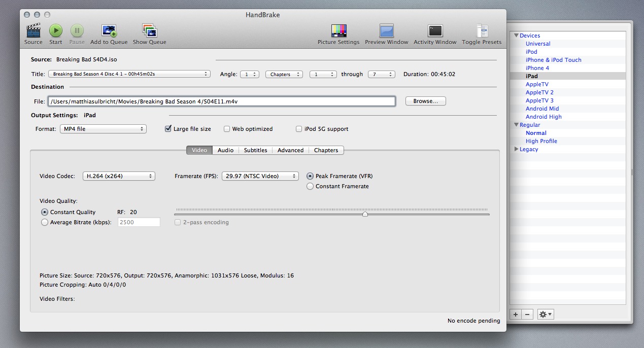Image resolution: width=644 pixels, height=348 pixels.
Task: Select Constant Quality radio button
Action: [x=45, y=212]
